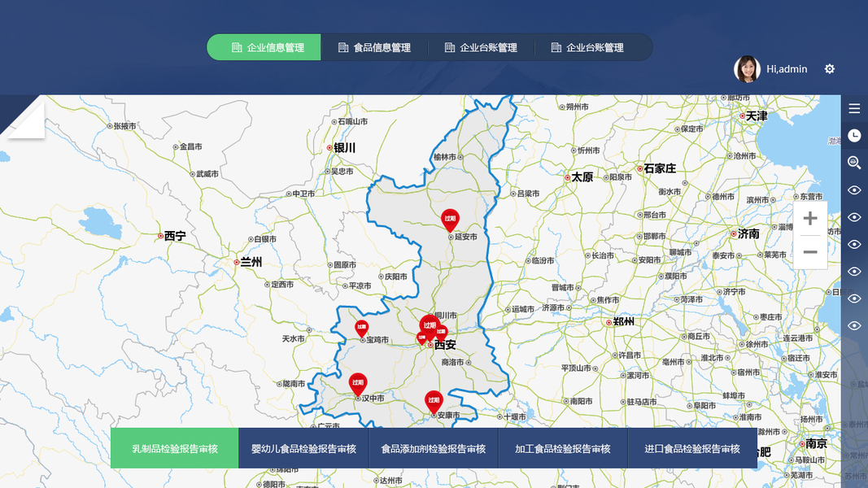Zoom in the map with plus button

click(x=810, y=219)
